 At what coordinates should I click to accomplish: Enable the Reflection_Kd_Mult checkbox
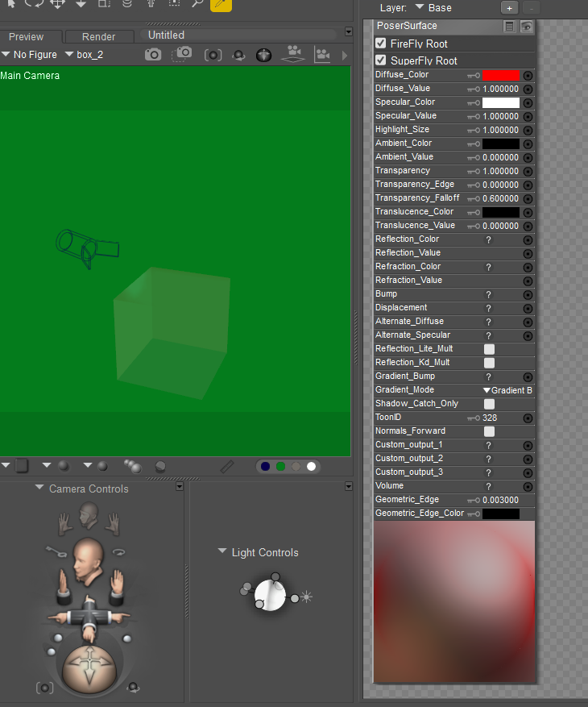coord(489,363)
